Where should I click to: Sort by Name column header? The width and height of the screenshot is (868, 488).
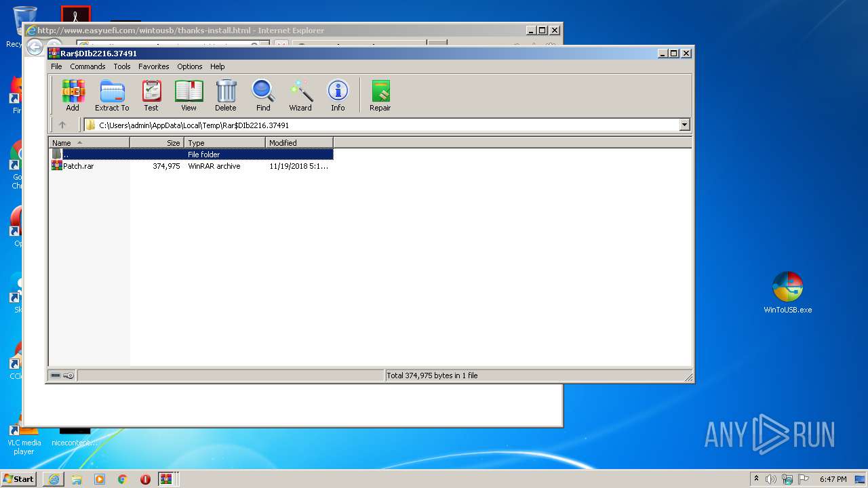coord(89,142)
